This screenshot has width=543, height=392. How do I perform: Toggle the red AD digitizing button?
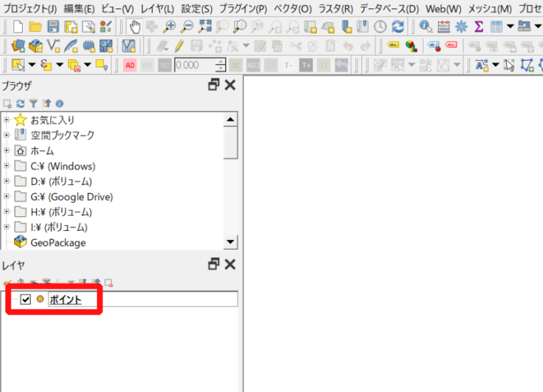129,65
